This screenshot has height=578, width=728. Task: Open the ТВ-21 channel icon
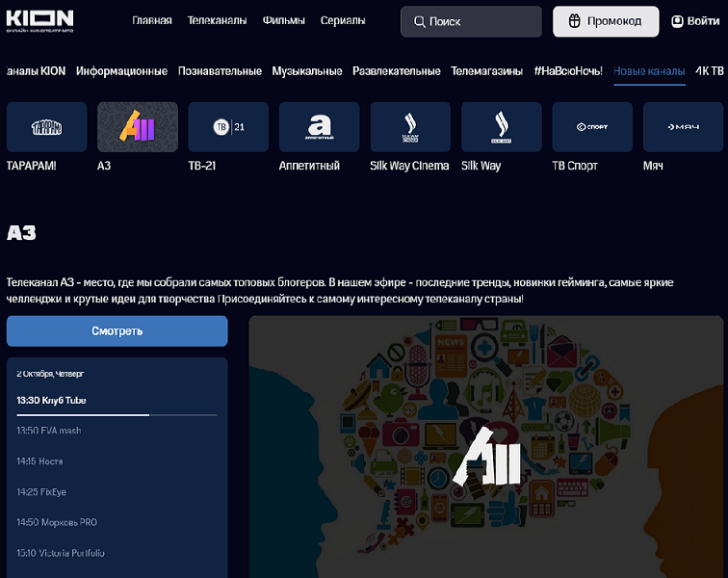tap(228, 127)
